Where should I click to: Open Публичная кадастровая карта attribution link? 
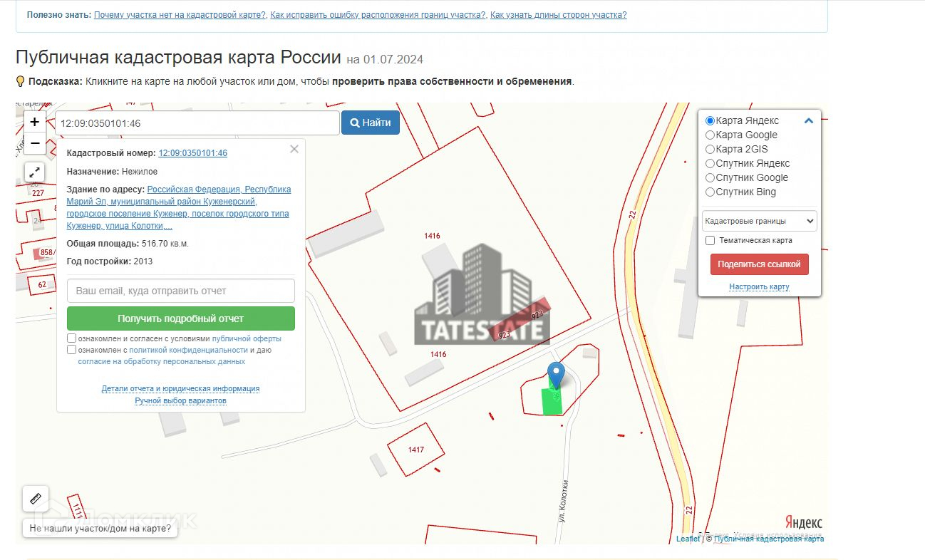click(x=769, y=539)
